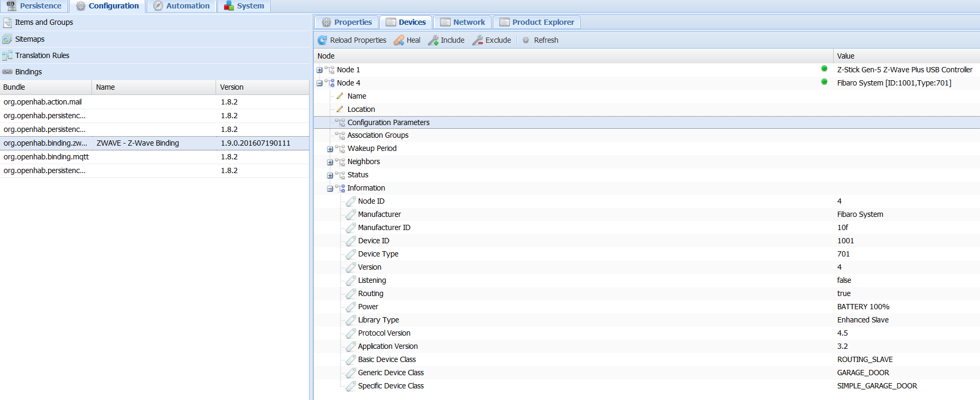980x400 pixels.
Task: Expand the Neighbors node
Action: (x=330, y=163)
